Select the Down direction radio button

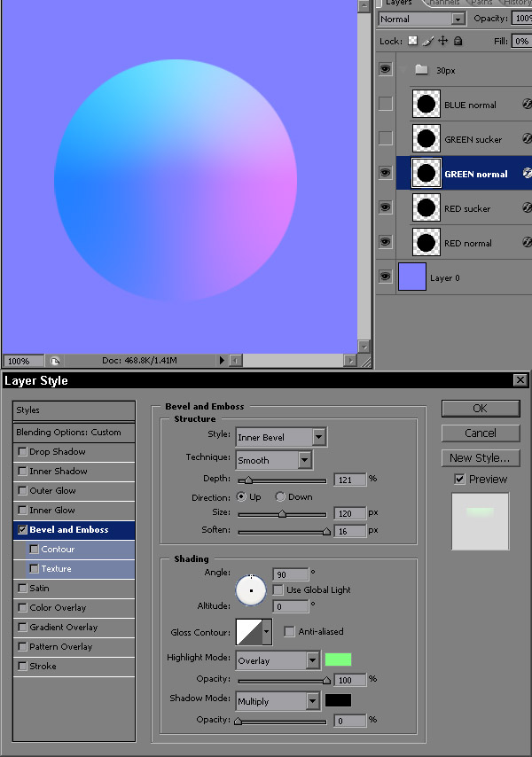280,497
